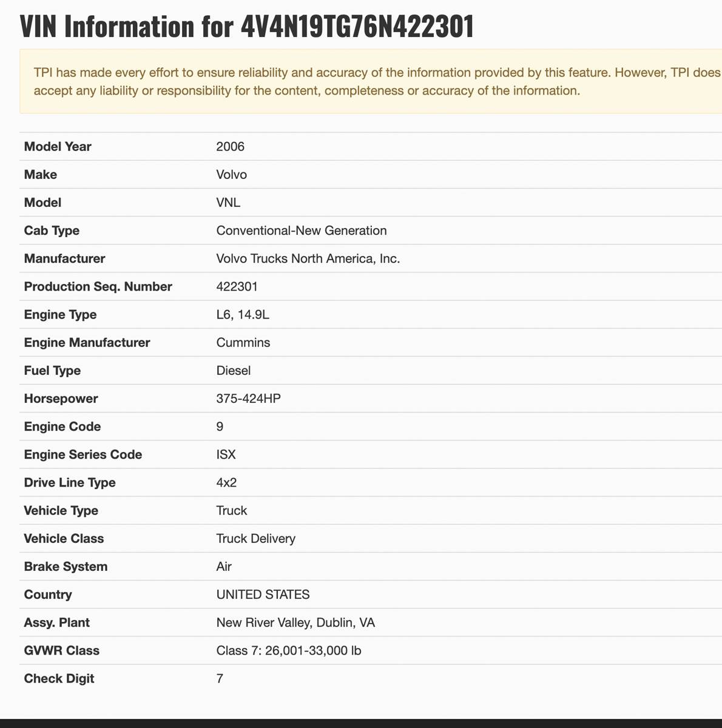Select the Fuel Type value Diesel
Image resolution: width=722 pixels, height=728 pixels.
click(x=233, y=370)
